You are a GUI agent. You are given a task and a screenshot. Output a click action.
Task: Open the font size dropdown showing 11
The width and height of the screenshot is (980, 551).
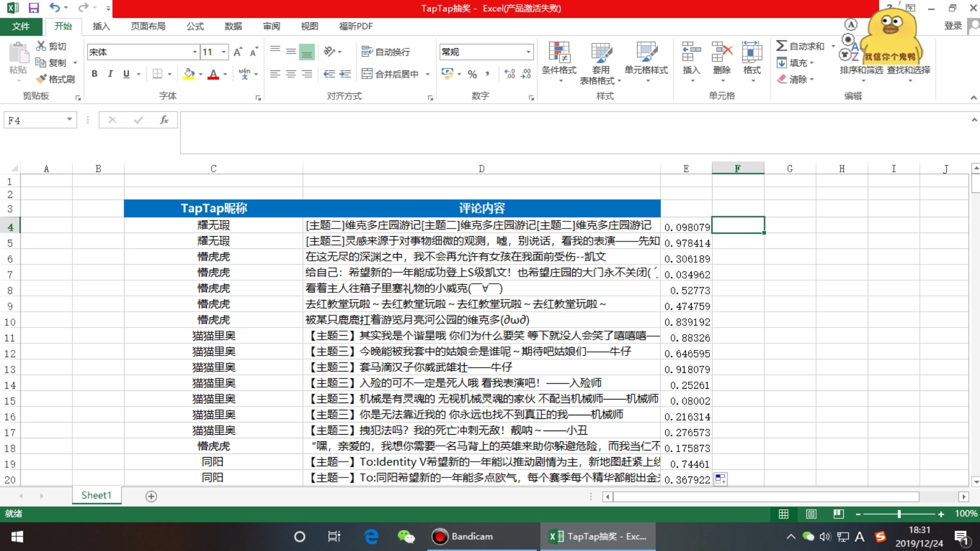pyautogui.click(x=224, y=52)
